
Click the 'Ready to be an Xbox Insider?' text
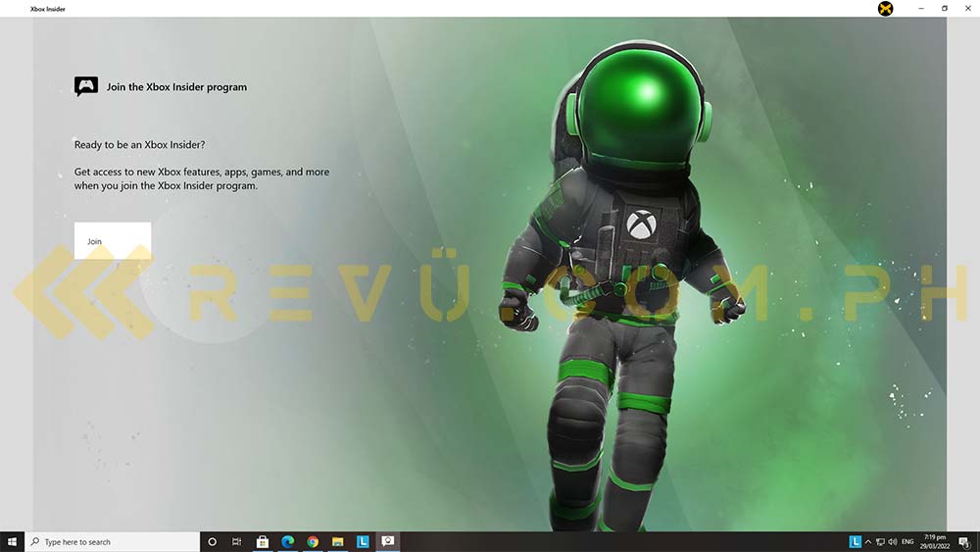point(139,144)
